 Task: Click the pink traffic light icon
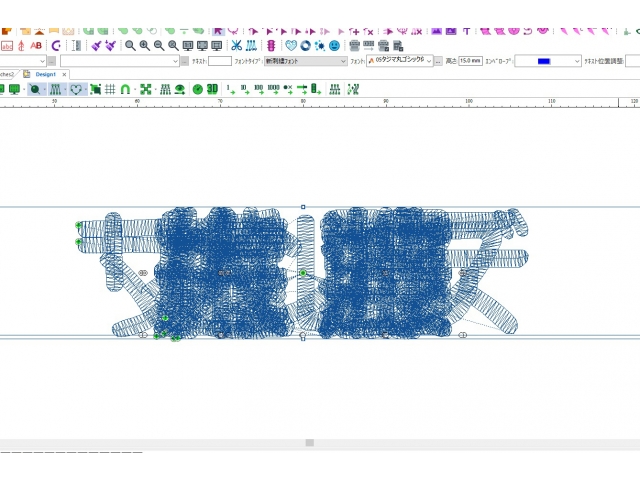pos(271,46)
